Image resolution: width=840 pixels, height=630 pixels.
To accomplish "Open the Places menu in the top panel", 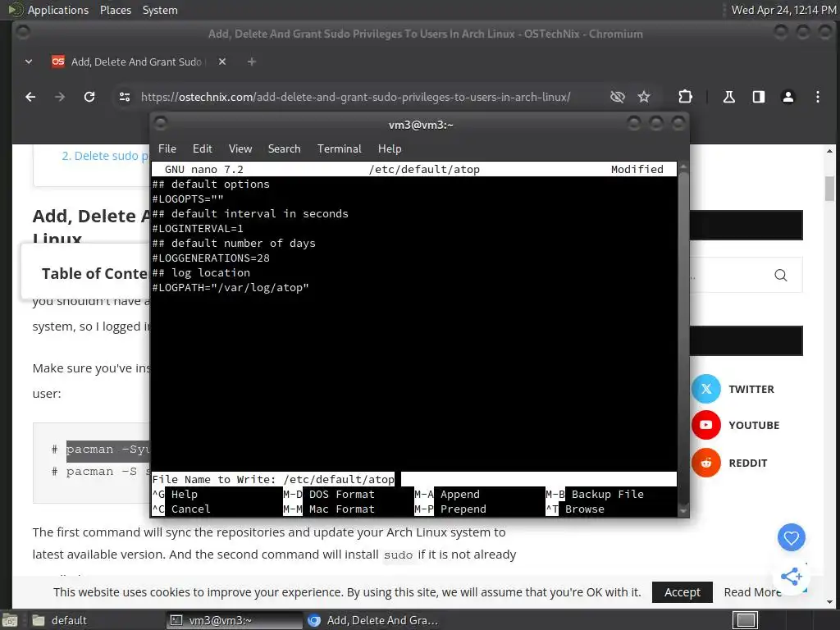I will (115, 10).
